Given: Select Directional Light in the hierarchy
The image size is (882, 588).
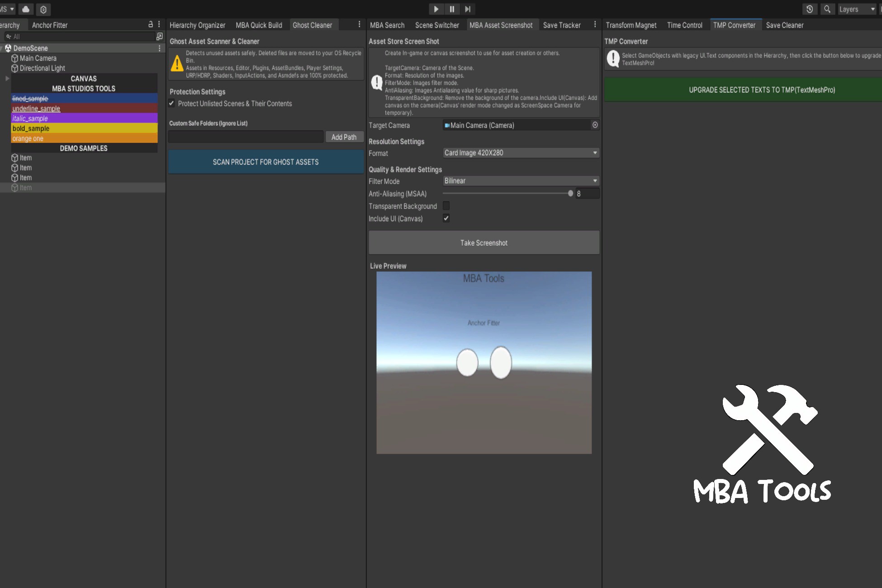Looking at the screenshot, I should tap(43, 68).
